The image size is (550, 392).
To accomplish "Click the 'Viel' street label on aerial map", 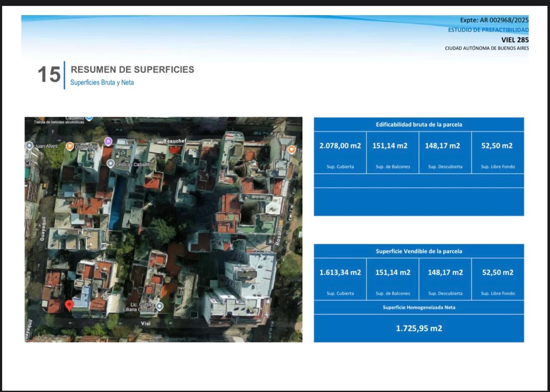I will (x=146, y=323).
